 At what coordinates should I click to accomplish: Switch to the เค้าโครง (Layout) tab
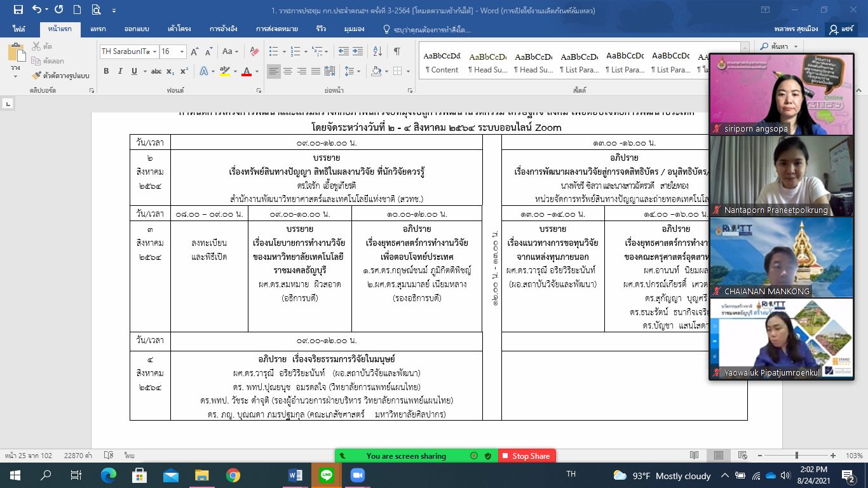click(x=180, y=29)
